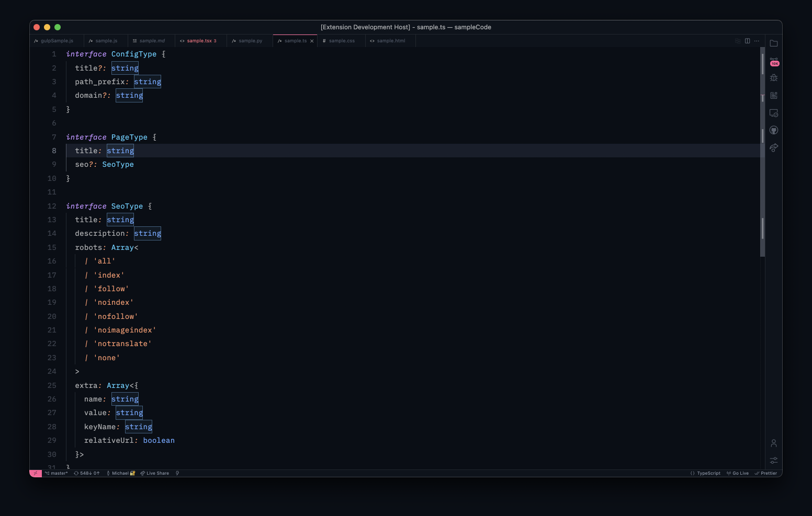Open the TypeScript language mode selector

(x=705, y=473)
